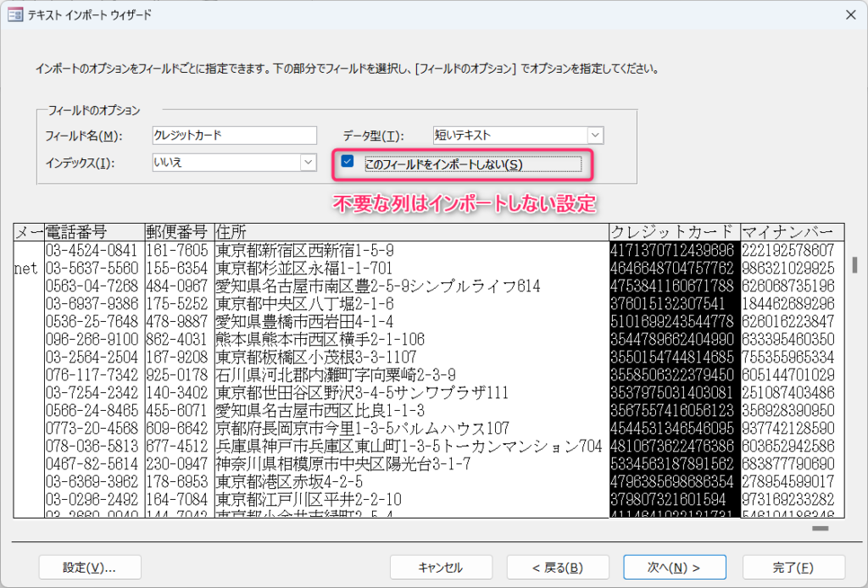Select the 短いテキスト data type combo box
Screen dimensions: 868x588
[518, 135]
